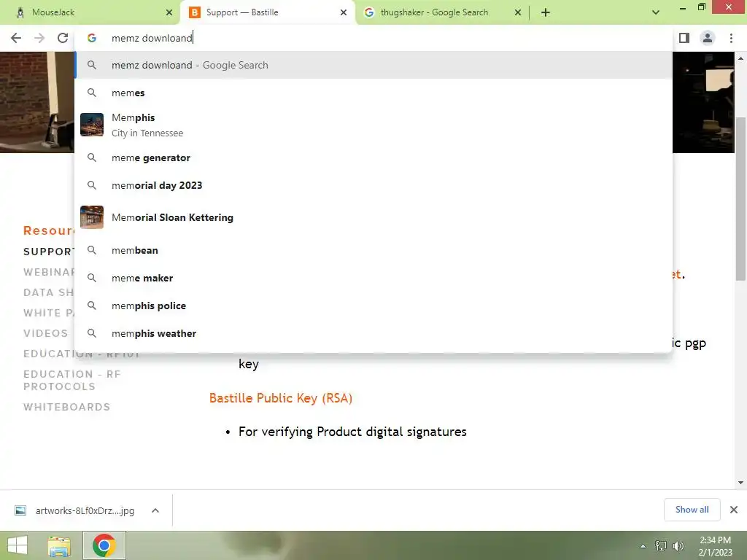Open the WHITEBOARDS sidebar link
The height and width of the screenshot is (560, 747).
pos(66,407)
